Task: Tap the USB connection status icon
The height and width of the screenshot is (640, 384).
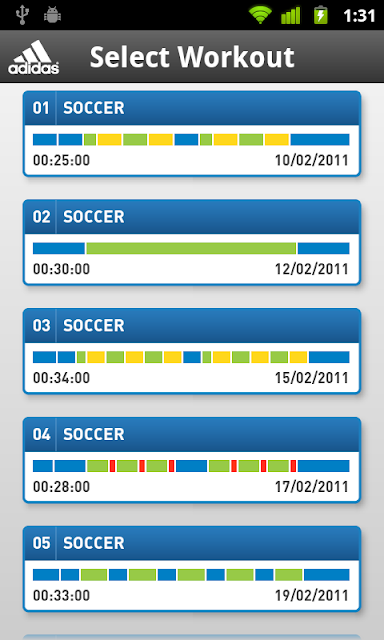Action: (x=22, y=15)
